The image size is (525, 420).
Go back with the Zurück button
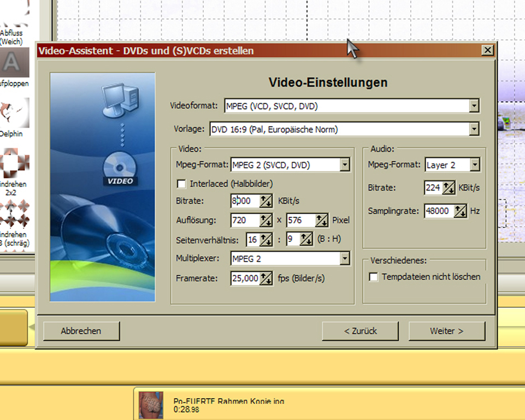[x=360, y=331]
